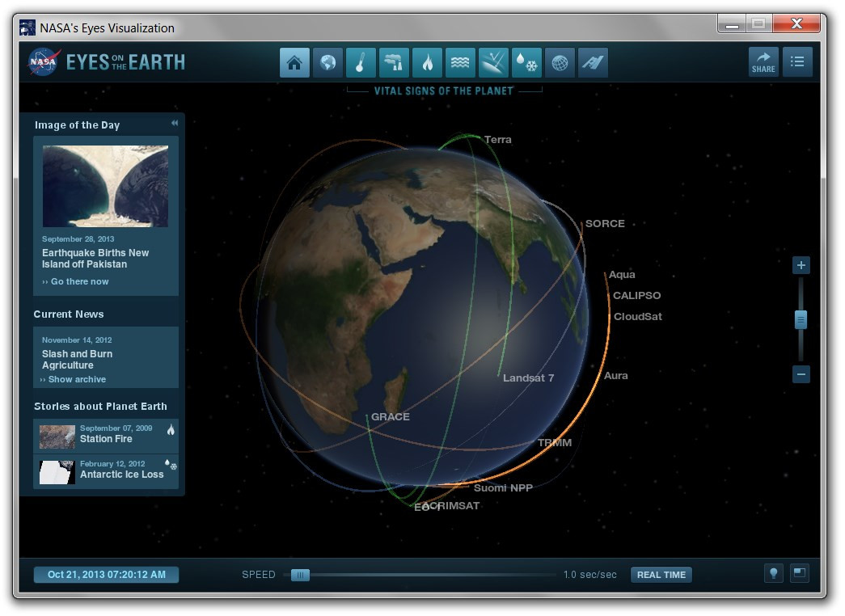The width and height of the screenshot is (845, 616).
Task: Click the speed slider handle
Action: pos(300,575)
